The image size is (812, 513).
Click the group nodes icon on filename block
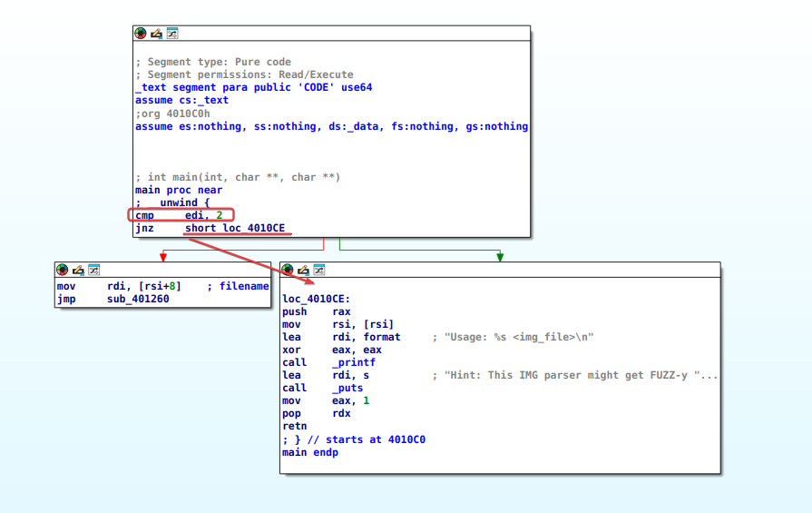93,270
